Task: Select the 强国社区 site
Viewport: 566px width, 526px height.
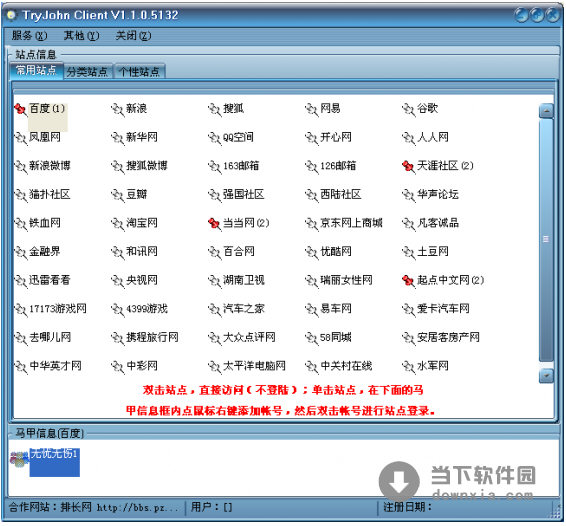Action: (244, 195)
